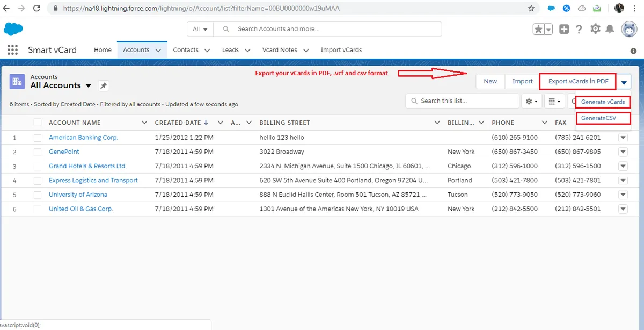
Task: Open the Contacts tab dropdown chevron
Action: (208, 50)
